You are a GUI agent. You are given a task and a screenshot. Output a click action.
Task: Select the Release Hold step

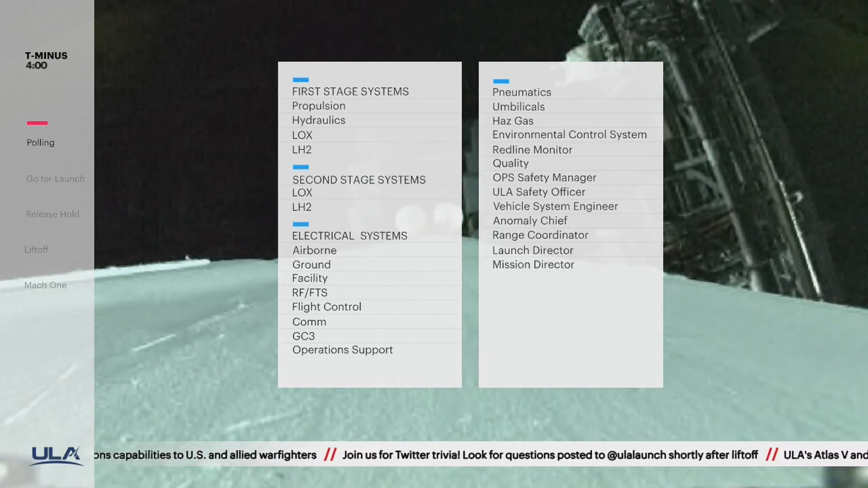point(52,214)
